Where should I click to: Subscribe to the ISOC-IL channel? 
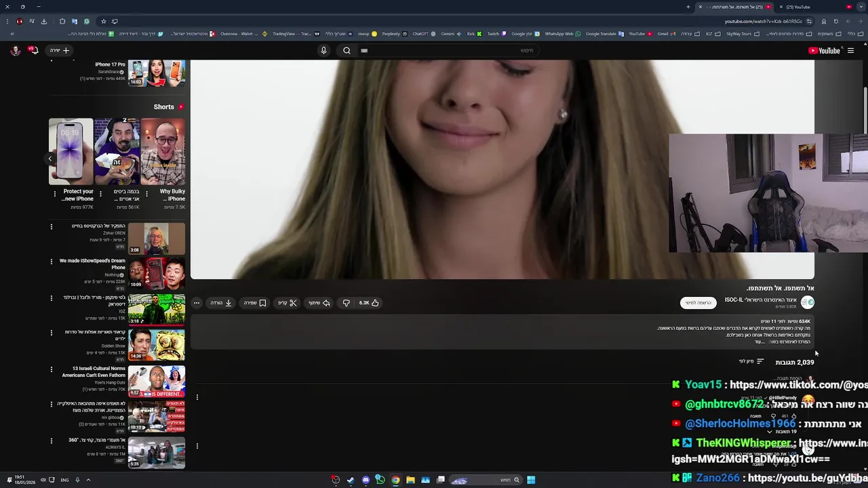(x=698, y=303)
